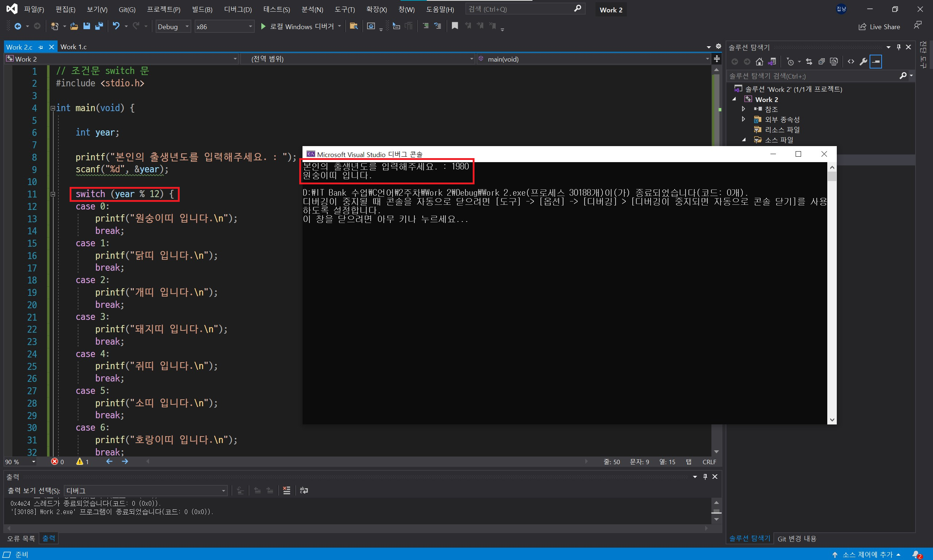Open the x86 platform dropdown
The image size is (933, 560).
click(250, 26)
